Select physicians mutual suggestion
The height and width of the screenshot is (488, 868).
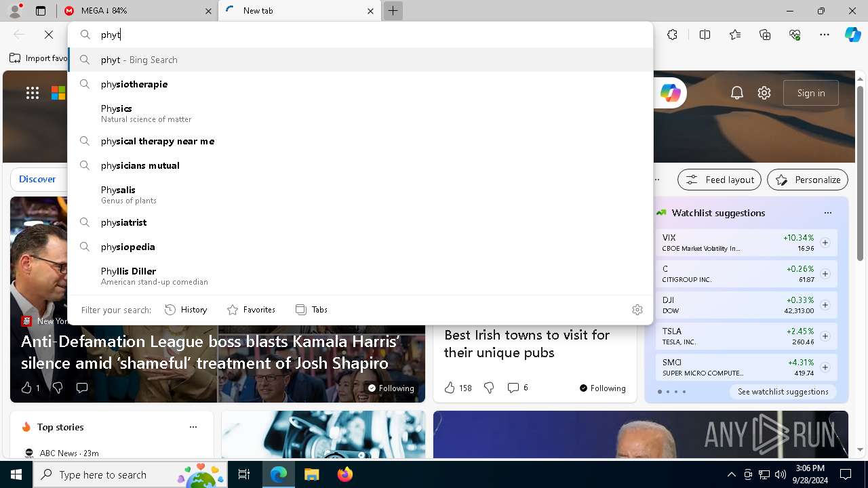[361, 165]
